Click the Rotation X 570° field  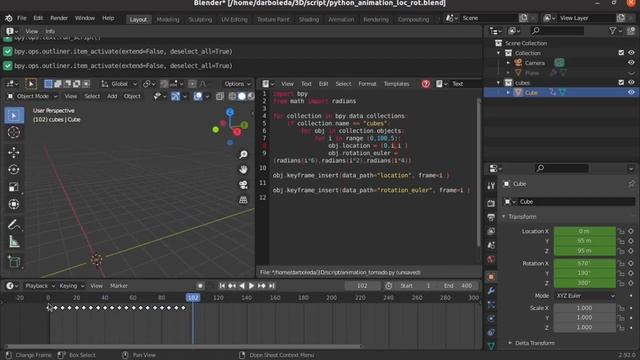coord(584,264)
